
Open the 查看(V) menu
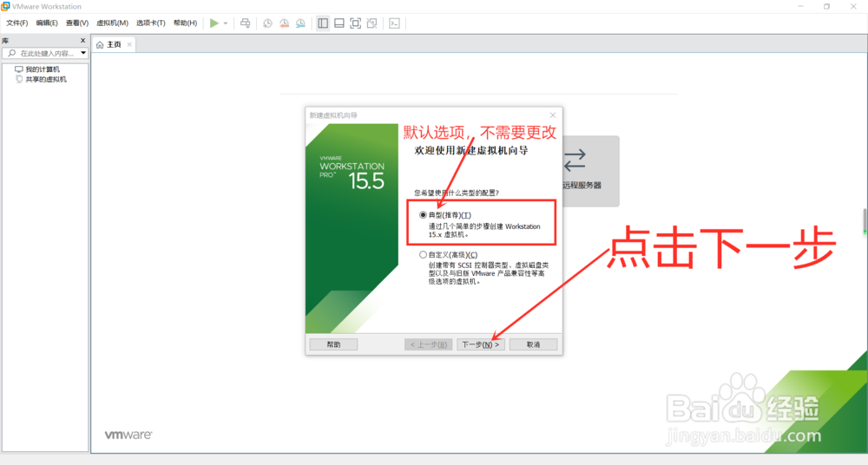tap(77, 23)
